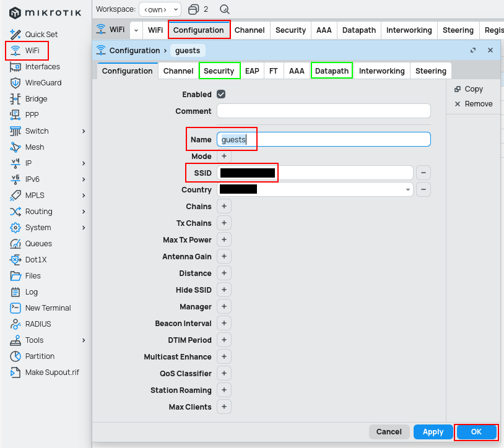This screenshot has width=504, height=448.
Task: Switch to dialog Datapath tab
Action: pyautogui.click(x=332, y=71)
